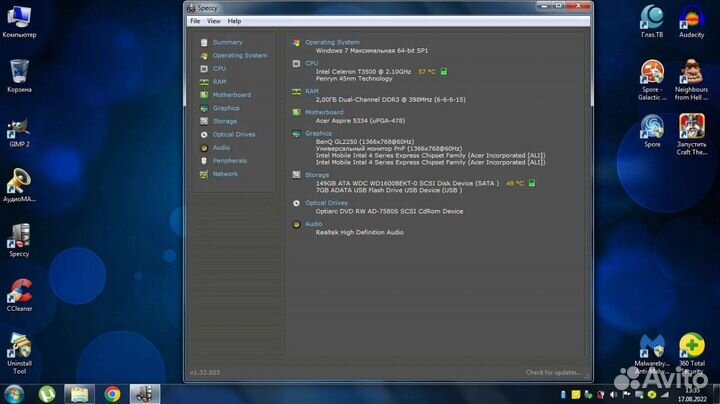The width and height of the screenshot is (720, 404).
Task: Open the Network sidebar entry
Action: coord(225,174)
